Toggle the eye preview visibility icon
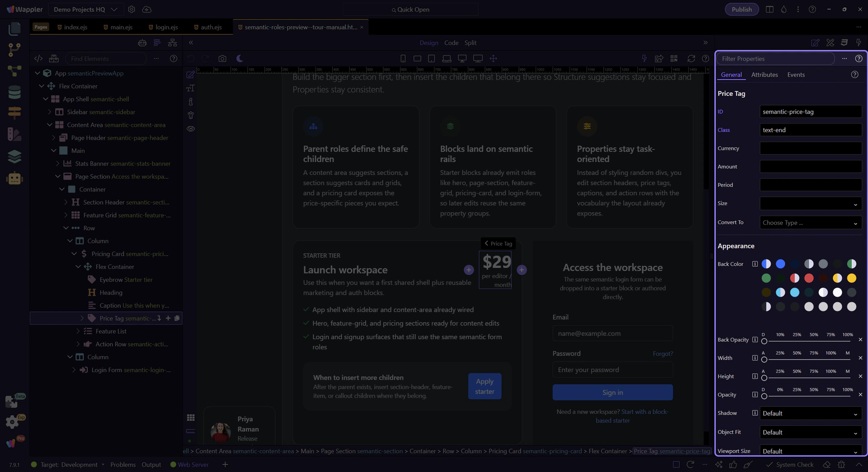Image resolution: width=868 pixels, height=472 pixels. point(191,129)
